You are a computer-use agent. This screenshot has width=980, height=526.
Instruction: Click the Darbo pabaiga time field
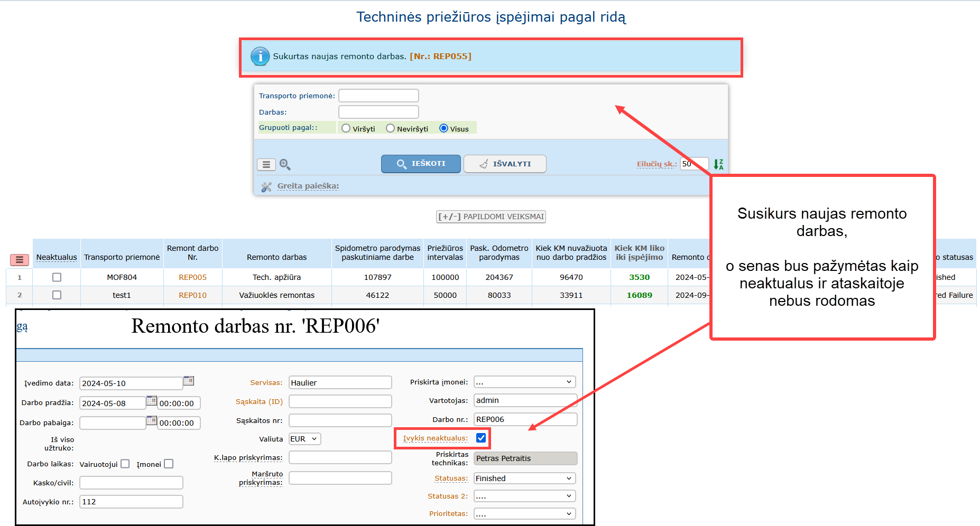coord(179,423)
